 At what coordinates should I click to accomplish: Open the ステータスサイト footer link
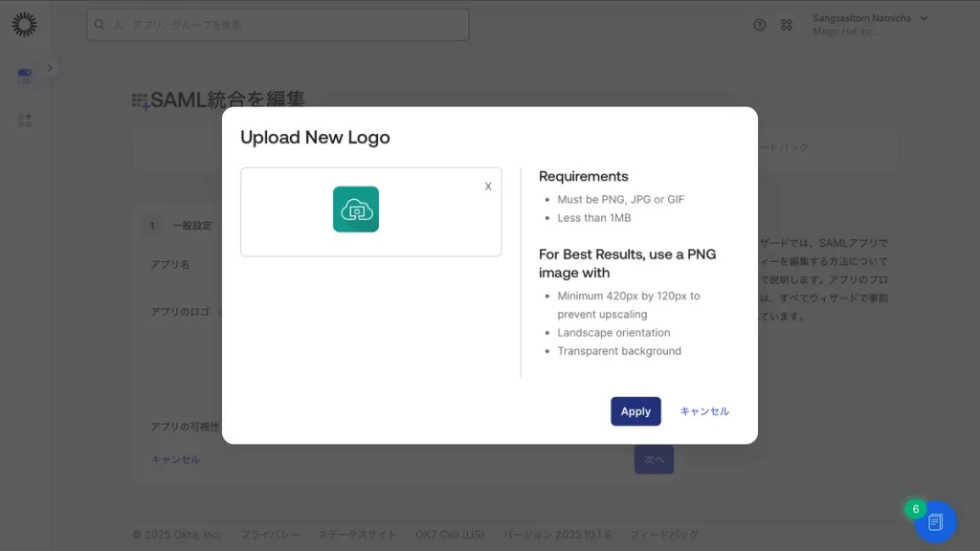pos(357,535)
